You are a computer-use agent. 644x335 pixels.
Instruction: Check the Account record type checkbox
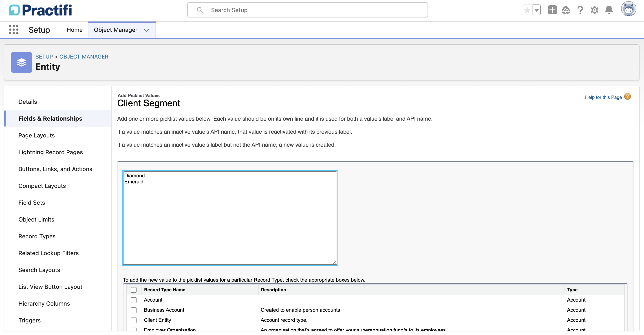[134, 300]
